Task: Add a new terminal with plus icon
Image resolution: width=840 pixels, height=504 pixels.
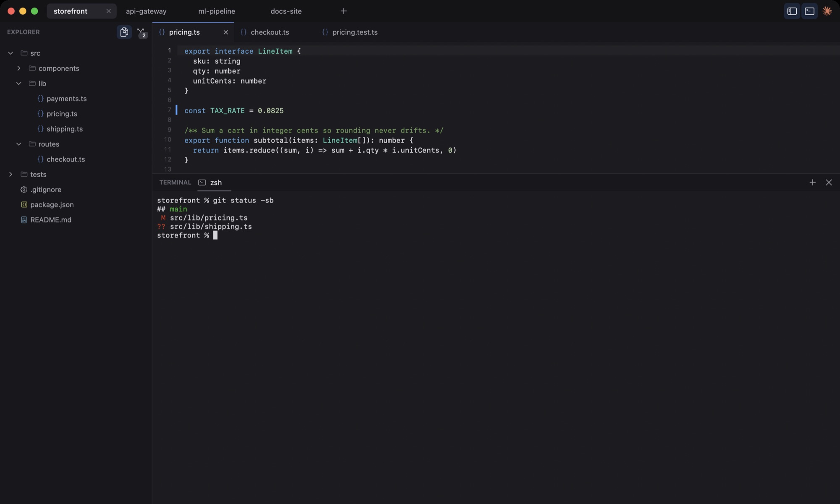Action: 812,183
